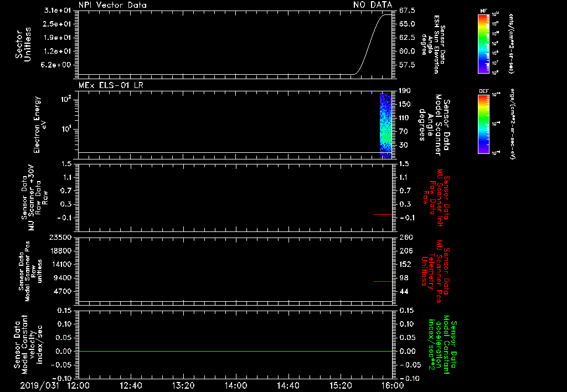Click the '3.1e+01' sector tick value
The image size is (567, 392).
pos(58,11)
